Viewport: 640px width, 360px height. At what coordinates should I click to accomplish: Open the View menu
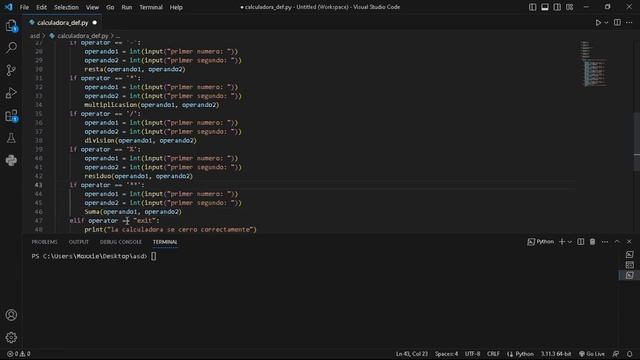92,7
